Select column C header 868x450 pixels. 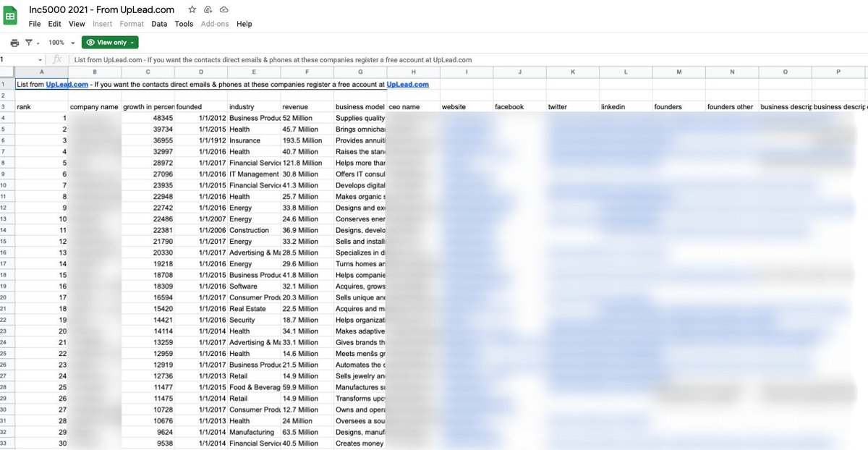(x=148, y=72)
